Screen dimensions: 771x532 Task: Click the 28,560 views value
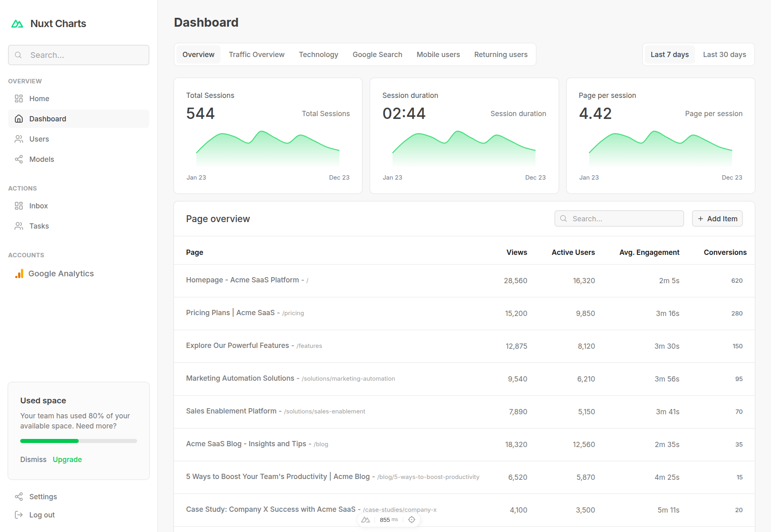[515, 281]
